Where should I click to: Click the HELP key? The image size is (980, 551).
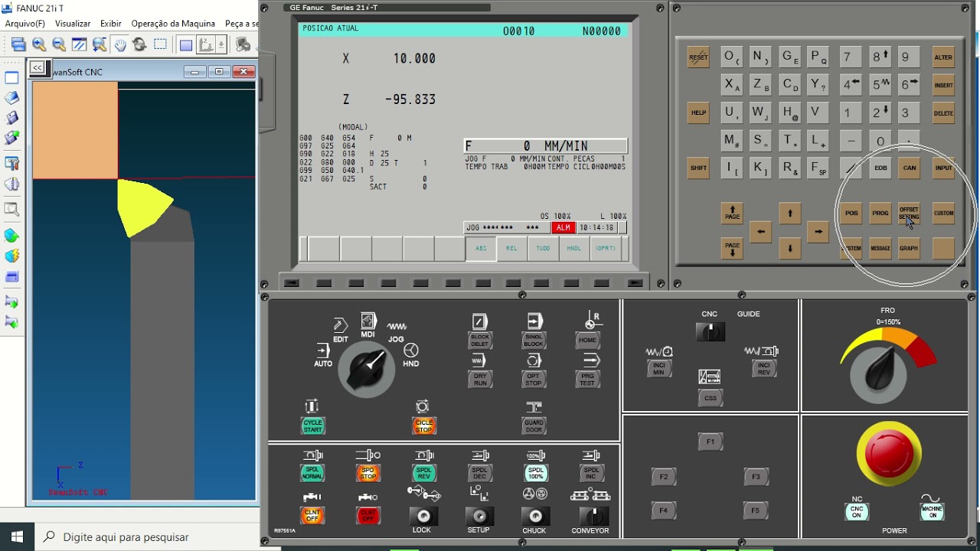pos(698,112)
